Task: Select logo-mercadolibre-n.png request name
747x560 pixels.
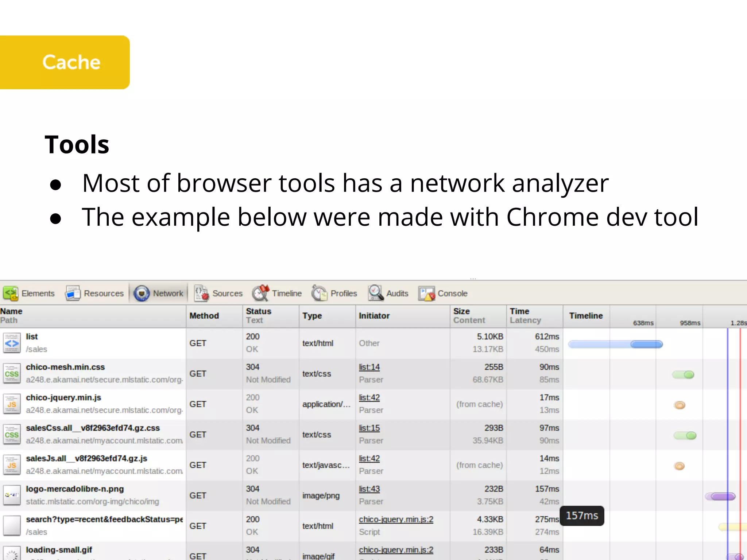Action: (x=75, y=489)
